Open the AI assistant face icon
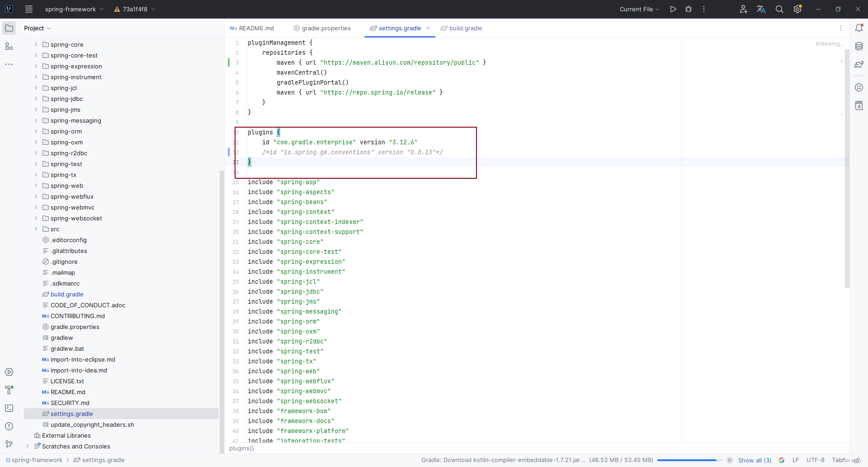The width and height of the screenshot is (868, 467). coord(859,87)
